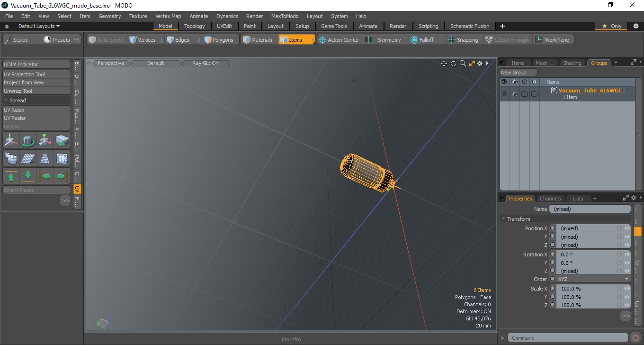Click the Unwrap Tool button
644x345 pixels.
pos(36,91)
